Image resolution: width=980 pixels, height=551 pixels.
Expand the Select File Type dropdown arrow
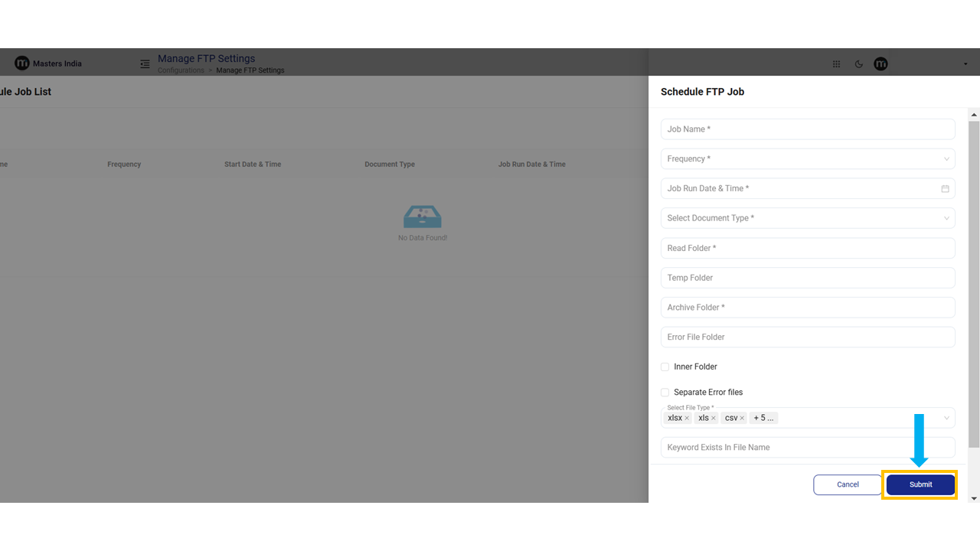pyautogui.click(x=946, y=418)
